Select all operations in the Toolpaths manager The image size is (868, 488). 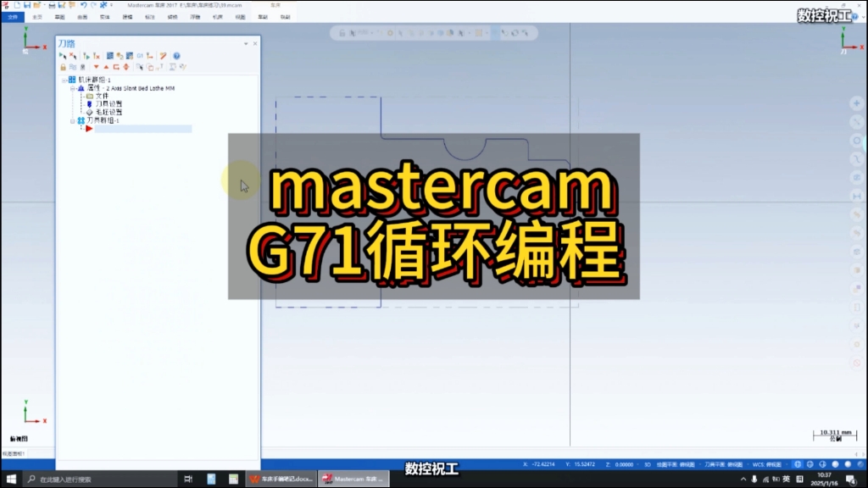[x=63, y=56]
